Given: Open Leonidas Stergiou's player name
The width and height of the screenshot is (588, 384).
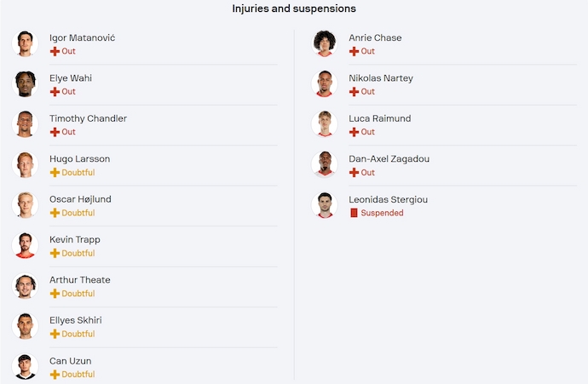Looking at the screenshot, I should click(388, 199).
